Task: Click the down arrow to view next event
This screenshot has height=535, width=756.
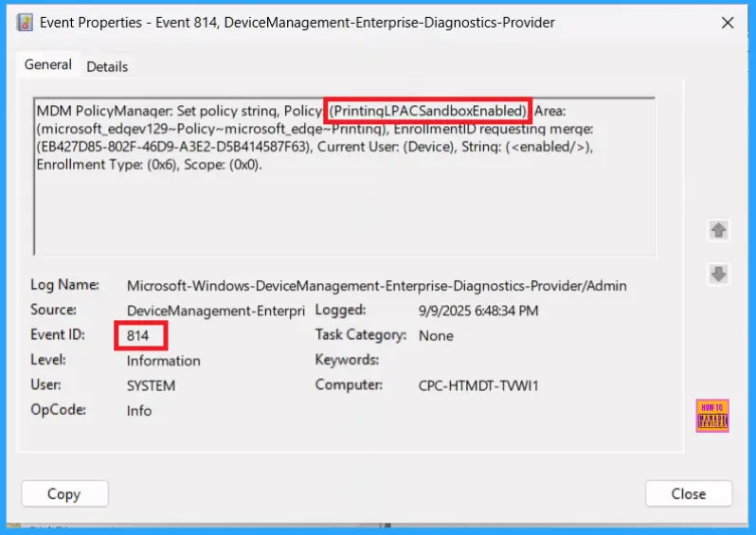Action: (x=718, y=275)
